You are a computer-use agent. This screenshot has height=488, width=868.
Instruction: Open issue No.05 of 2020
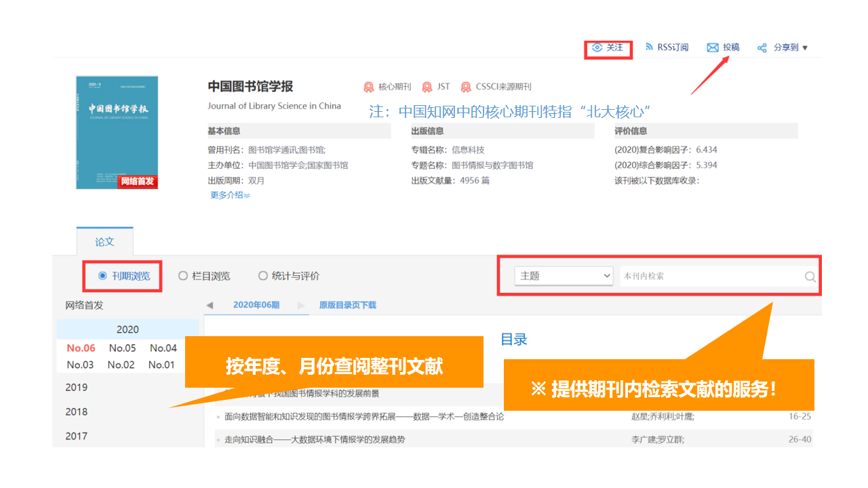pyautogui.click(x=122, y=348)
